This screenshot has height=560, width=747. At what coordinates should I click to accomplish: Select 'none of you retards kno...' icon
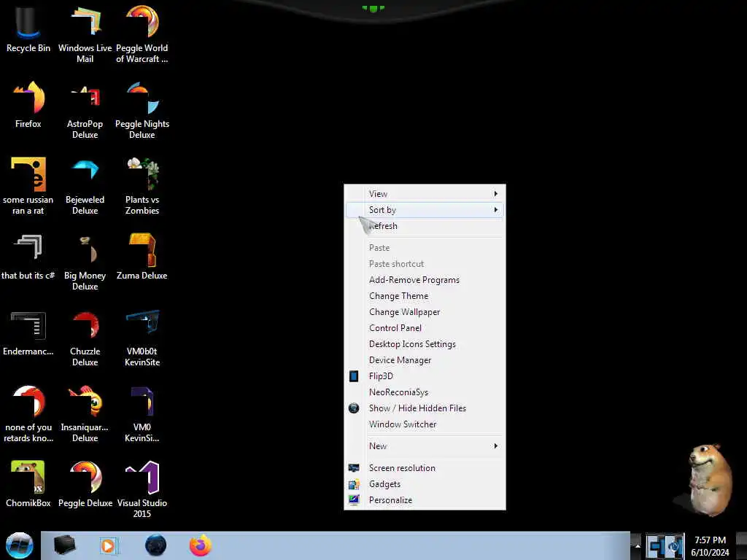click(x=28, y=413)
